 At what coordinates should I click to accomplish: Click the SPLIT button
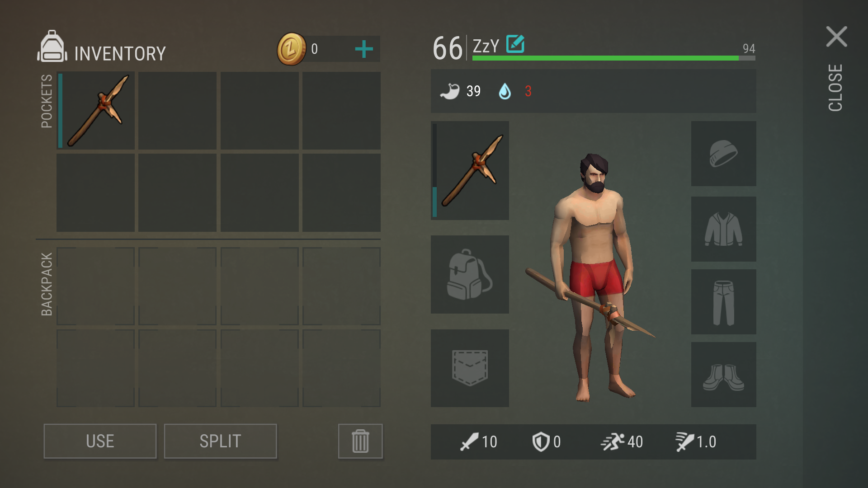coord(220,441)
